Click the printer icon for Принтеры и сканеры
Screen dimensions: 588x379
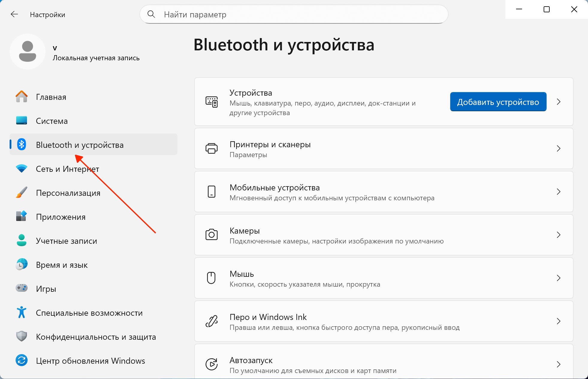pyautogui.click(x=212, y=148)
